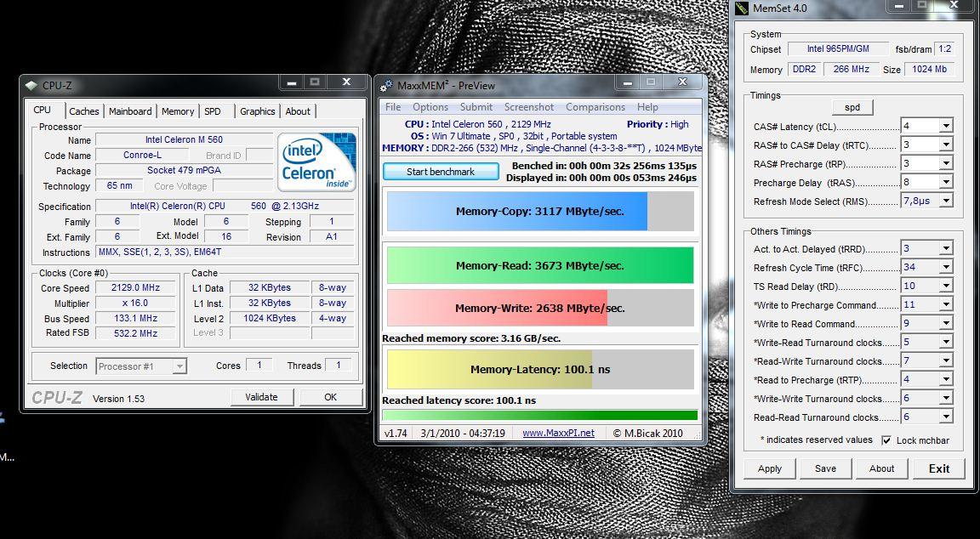The height and width of the screenshot is (539, 980).
Task: Switch to the Caches tab
Action: [x=83, y=111]
